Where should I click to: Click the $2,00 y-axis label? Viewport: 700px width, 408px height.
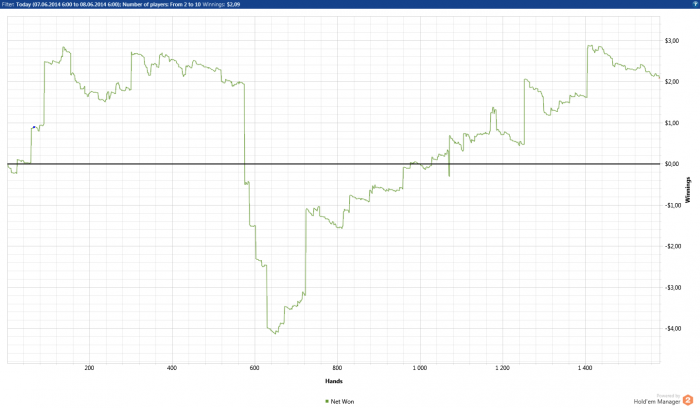672,82
